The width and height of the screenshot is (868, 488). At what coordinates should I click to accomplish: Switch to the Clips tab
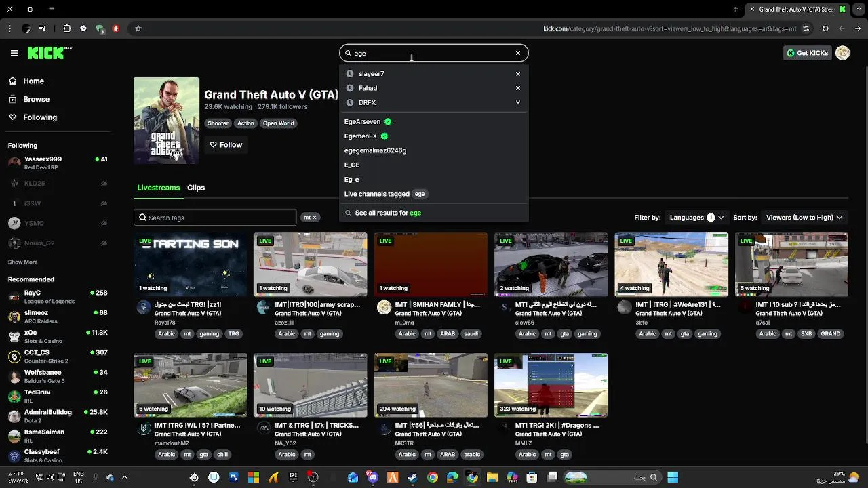click(x=196, y=188)
